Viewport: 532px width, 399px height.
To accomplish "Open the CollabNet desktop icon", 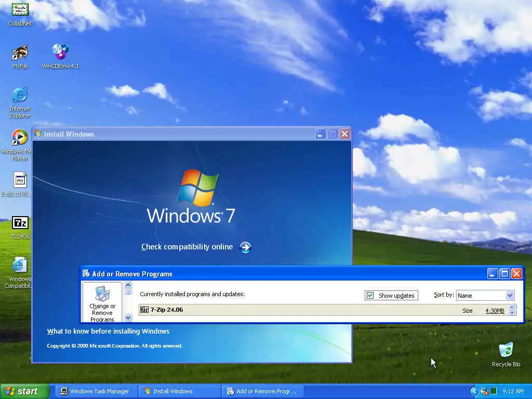I will point(20,9).
